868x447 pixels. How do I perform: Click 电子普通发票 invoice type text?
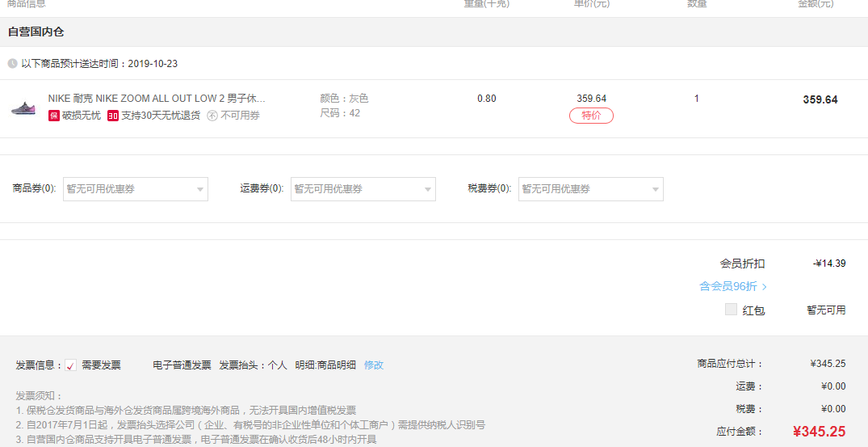182,365
